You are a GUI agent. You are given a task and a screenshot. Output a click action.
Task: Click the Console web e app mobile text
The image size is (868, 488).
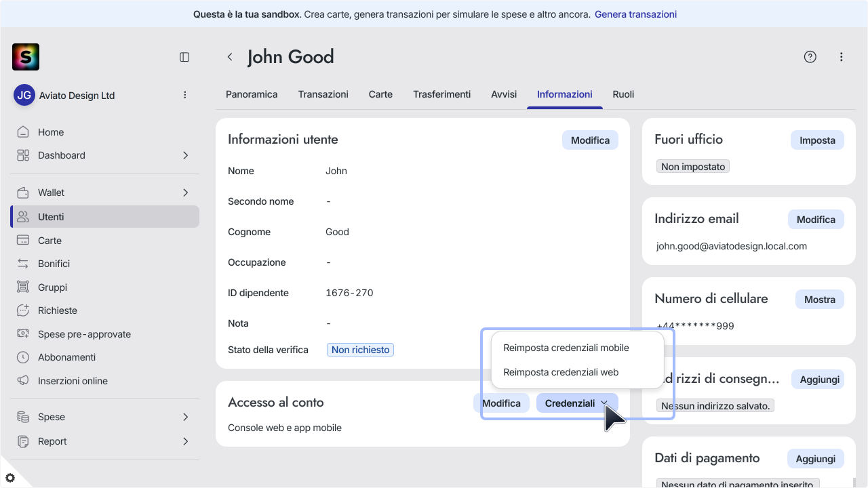[x=285, y=428]
